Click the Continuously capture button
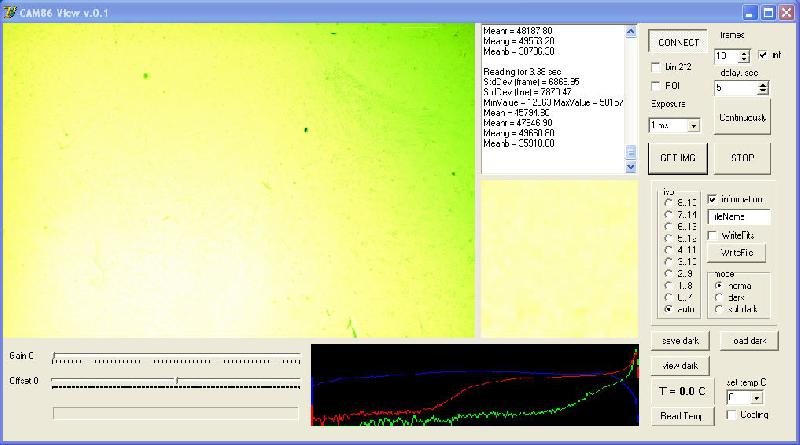800x445 pixels. pyautogui.click(x=742, y=117)
